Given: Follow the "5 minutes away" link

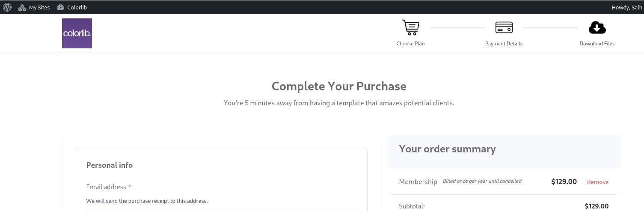Looking at the screenshot, I should pyautogui.click(x=268, y=103).
